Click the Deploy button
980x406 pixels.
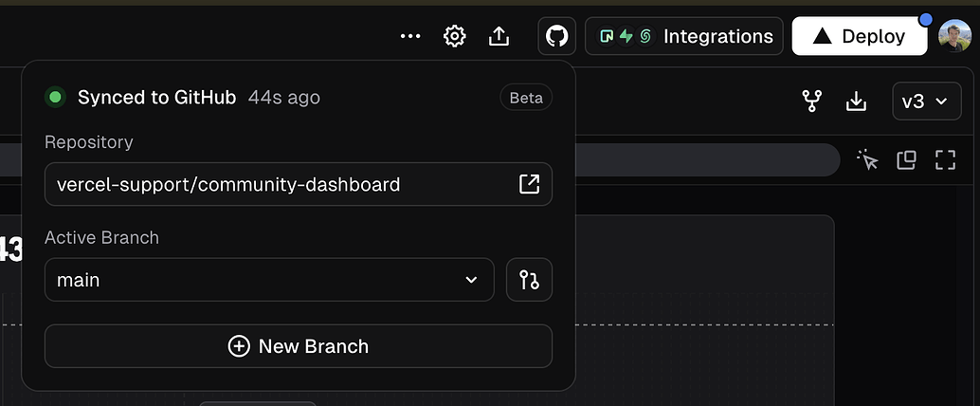click(x=860, y=36)
